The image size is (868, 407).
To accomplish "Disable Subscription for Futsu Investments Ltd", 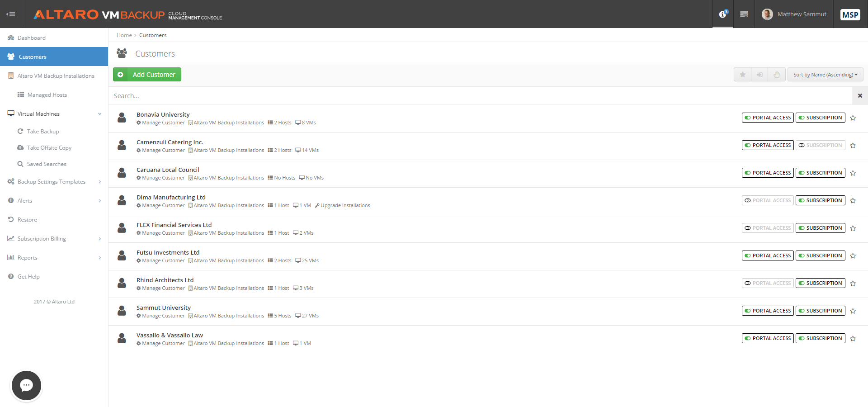I will 820,256.
